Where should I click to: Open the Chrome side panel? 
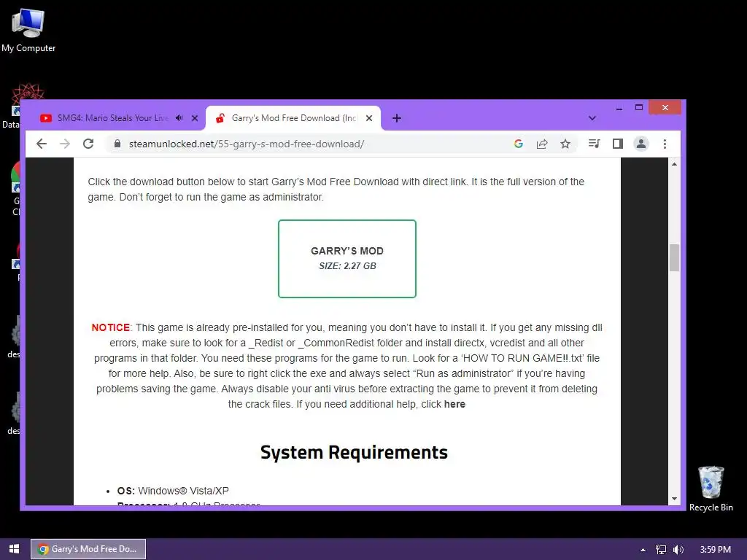tap(617, 144)
